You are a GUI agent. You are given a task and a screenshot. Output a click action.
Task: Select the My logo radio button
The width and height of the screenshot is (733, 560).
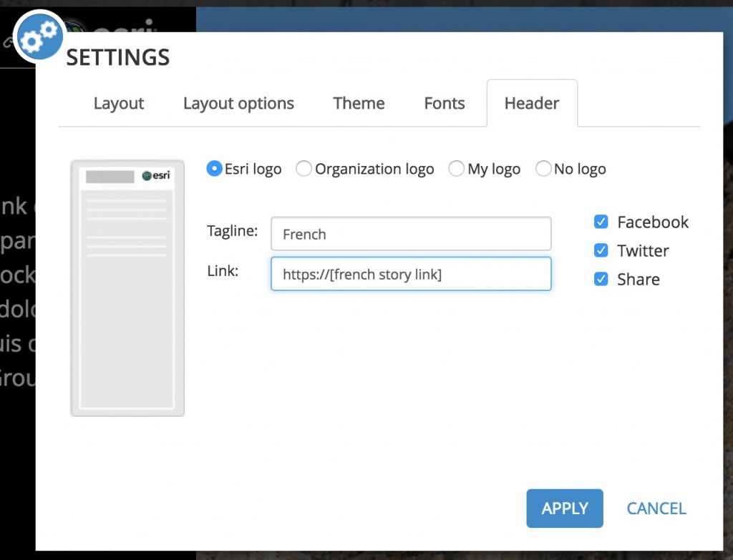click(x=456, y=169)
